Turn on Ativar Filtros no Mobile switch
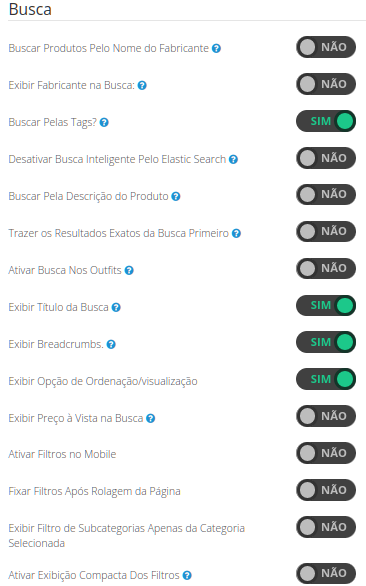Image resolution: width=366 pixels, height=586 pixels. point(326,453)
